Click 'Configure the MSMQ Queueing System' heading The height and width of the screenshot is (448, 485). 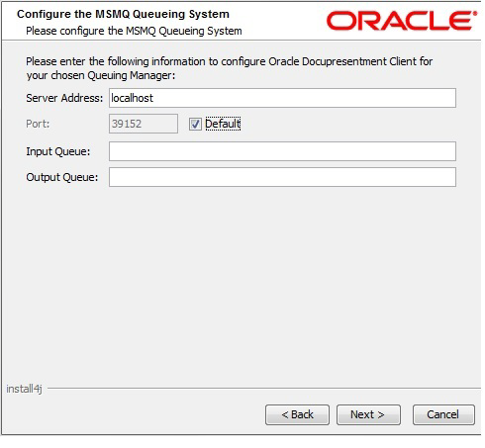(123, 14)
